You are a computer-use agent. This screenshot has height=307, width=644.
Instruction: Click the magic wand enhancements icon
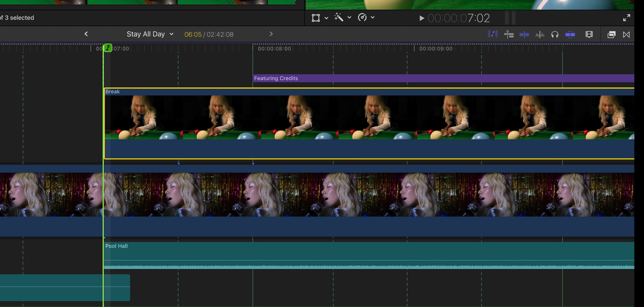coord(339,17)
